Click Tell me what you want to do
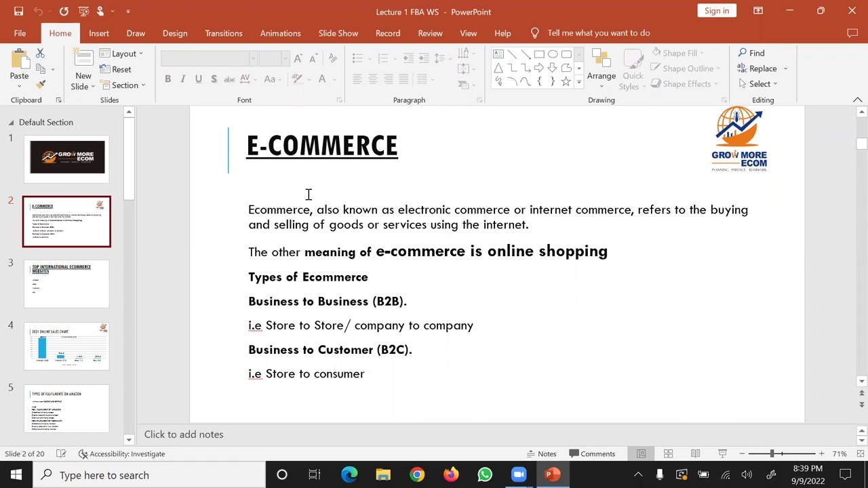The width and height of the screenshot is (868, 488). [x=599, y=33]
